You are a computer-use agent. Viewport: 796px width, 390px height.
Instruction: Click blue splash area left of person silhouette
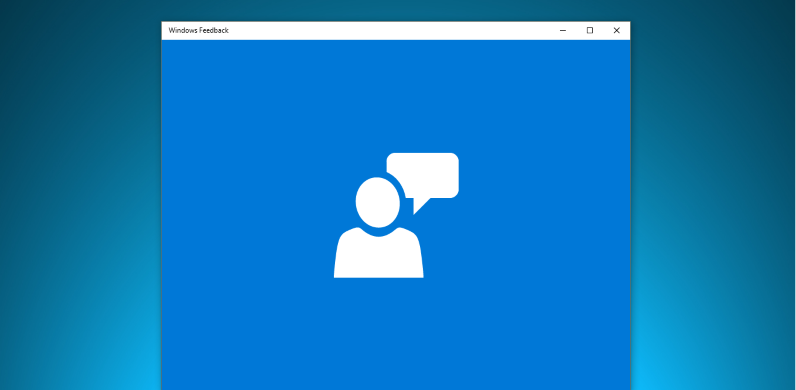tap(247, 215)
